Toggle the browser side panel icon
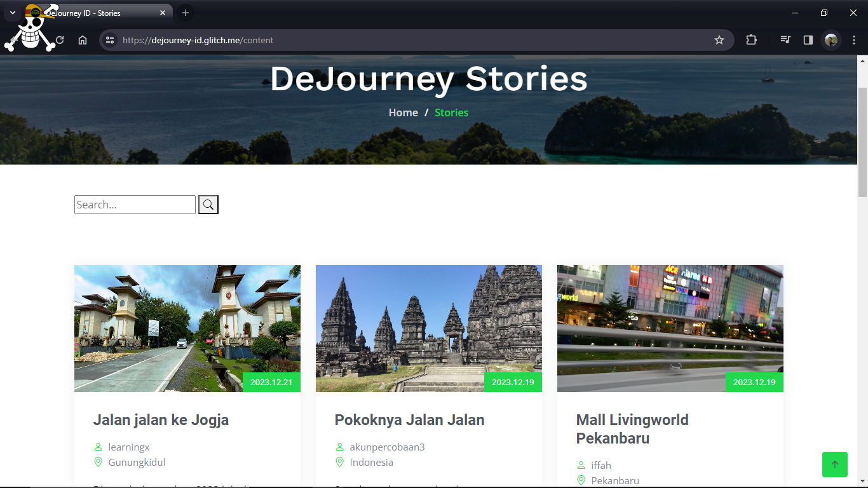868x488 pixels. 808,40
